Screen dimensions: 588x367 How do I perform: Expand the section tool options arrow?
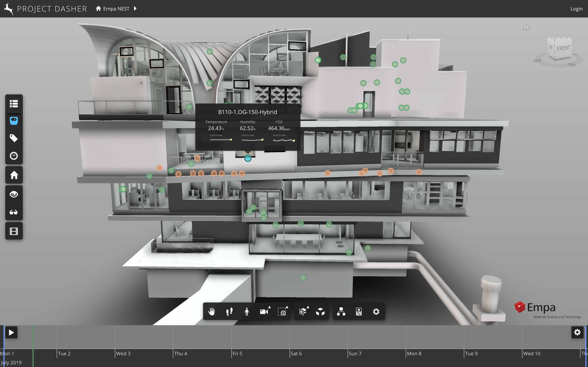[308, 307]
